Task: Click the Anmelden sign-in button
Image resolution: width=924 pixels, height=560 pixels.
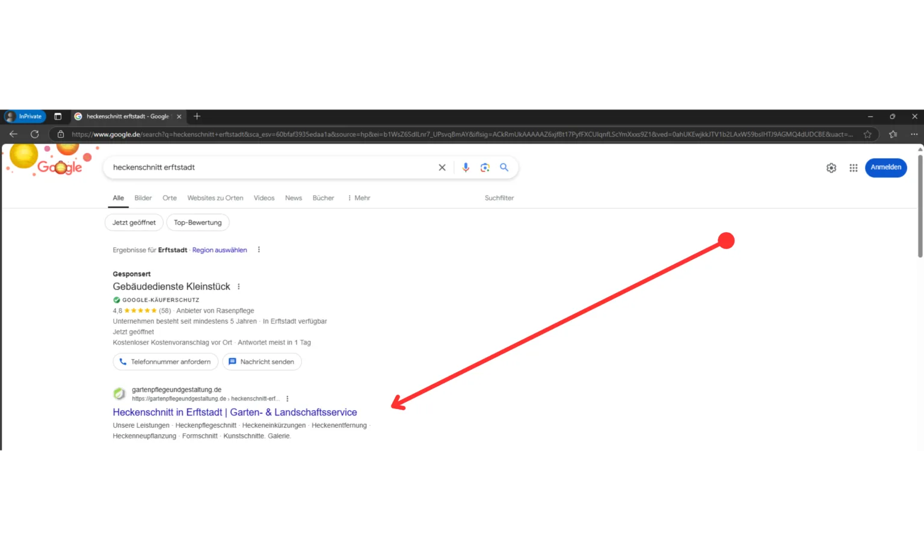Action: pos(885,167)
